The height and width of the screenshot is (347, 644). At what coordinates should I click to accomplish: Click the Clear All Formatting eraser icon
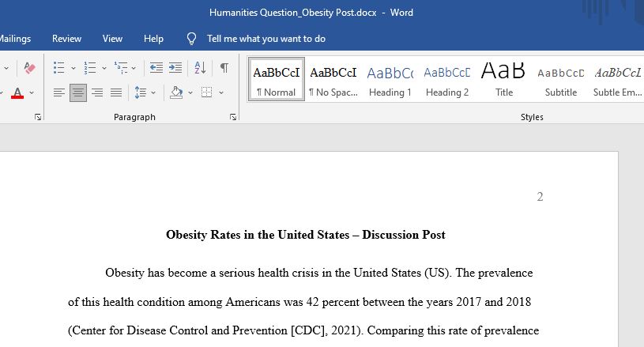point(29,68)
